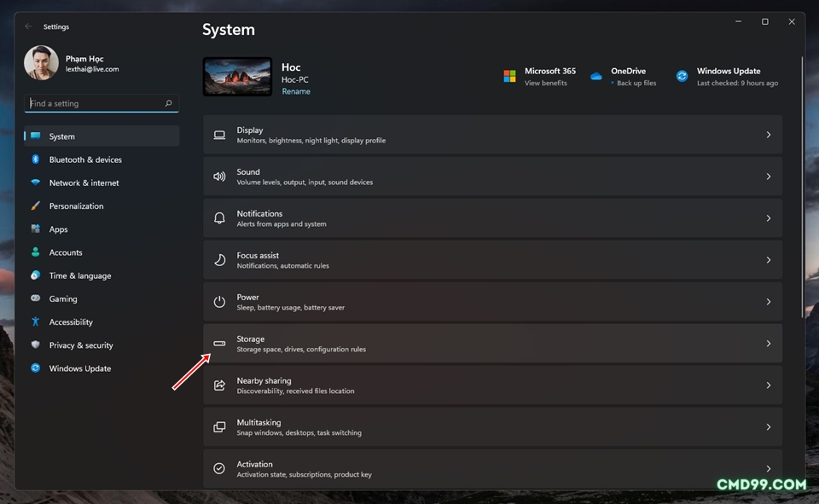Screen dimensions: 819x504
Task: Click 'Sleep, battery usage, battery saver' text
Action: click(290, 307)
